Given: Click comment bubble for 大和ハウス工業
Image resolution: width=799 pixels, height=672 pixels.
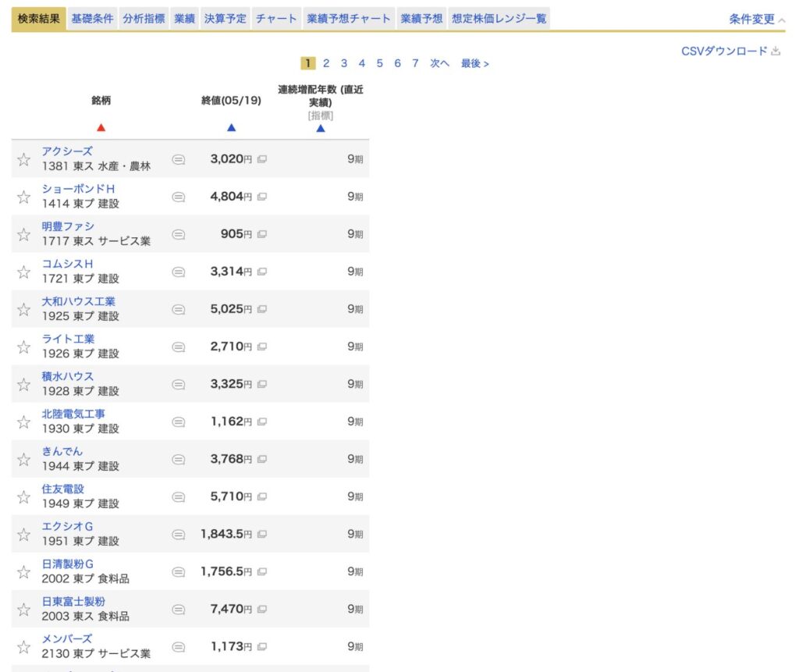Looking at the screenshot, I should (179, 310).
